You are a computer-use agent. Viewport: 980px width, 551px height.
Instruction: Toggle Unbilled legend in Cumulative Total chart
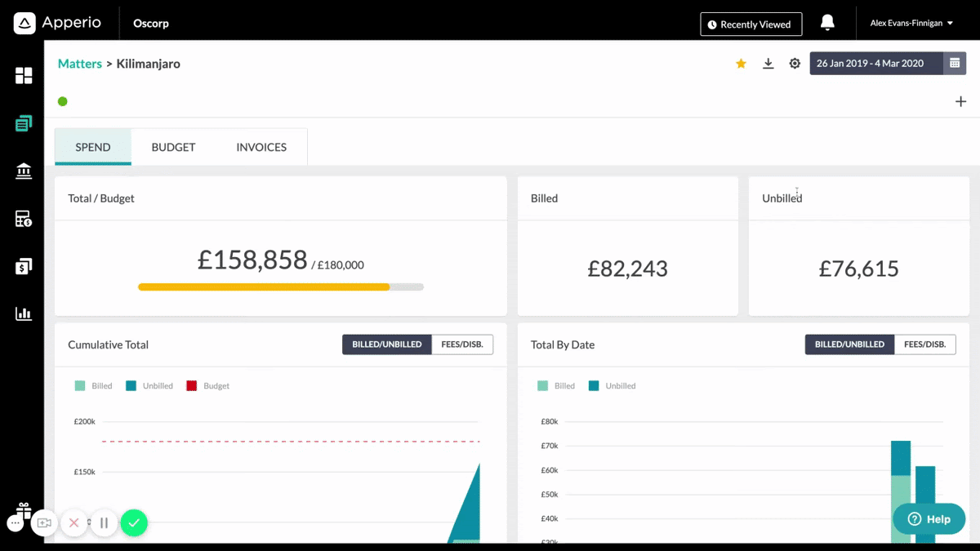[x=149, y=386]
